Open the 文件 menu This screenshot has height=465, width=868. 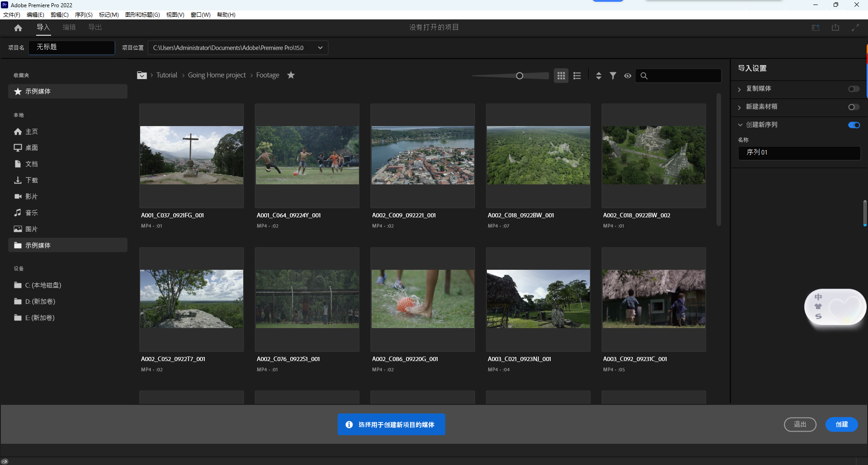click(x=12, y=14)
